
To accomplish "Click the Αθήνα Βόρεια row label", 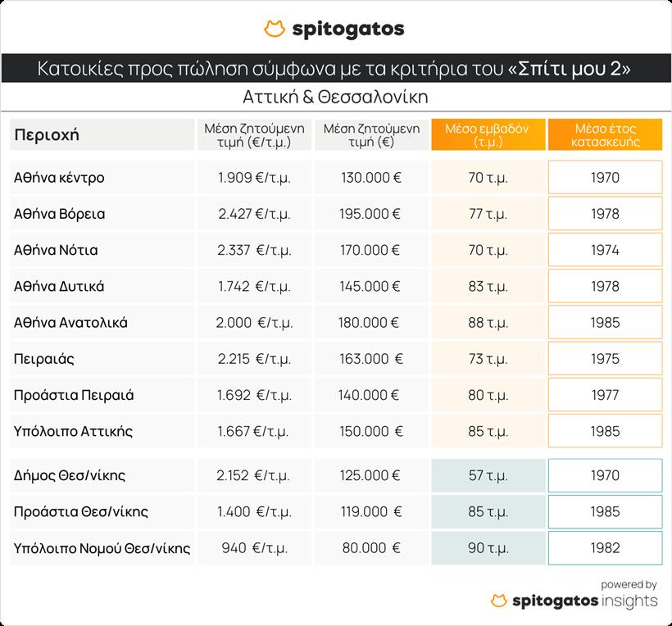I will pos(60,214).
